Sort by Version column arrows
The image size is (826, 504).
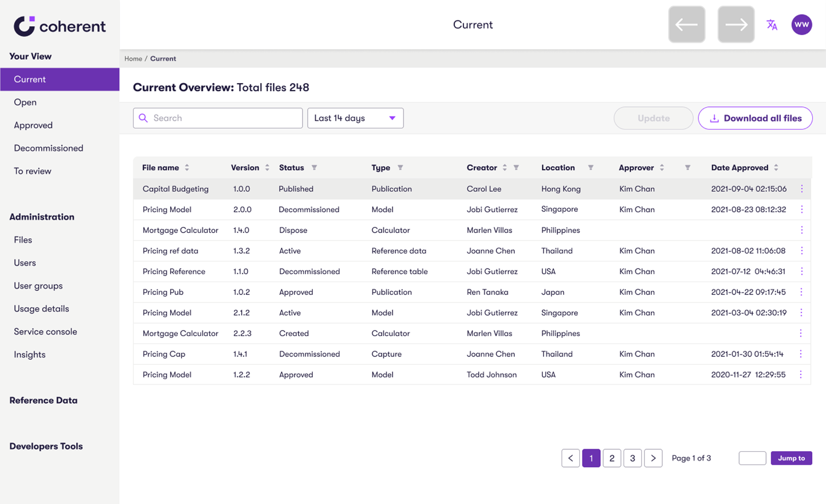point(267,168)
